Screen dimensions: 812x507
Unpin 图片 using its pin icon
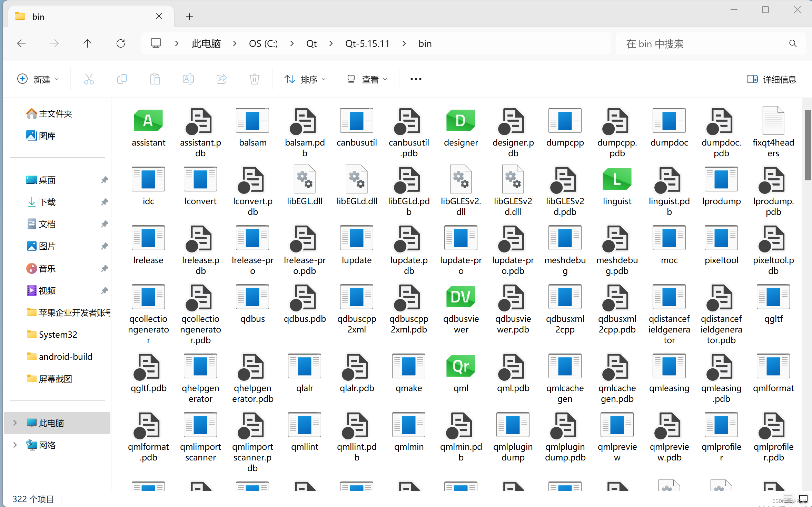[x=105, y=246]
